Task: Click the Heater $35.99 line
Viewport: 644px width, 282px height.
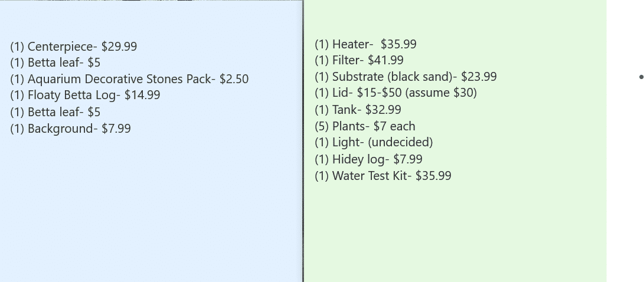Action: click(x=365, y=44)
